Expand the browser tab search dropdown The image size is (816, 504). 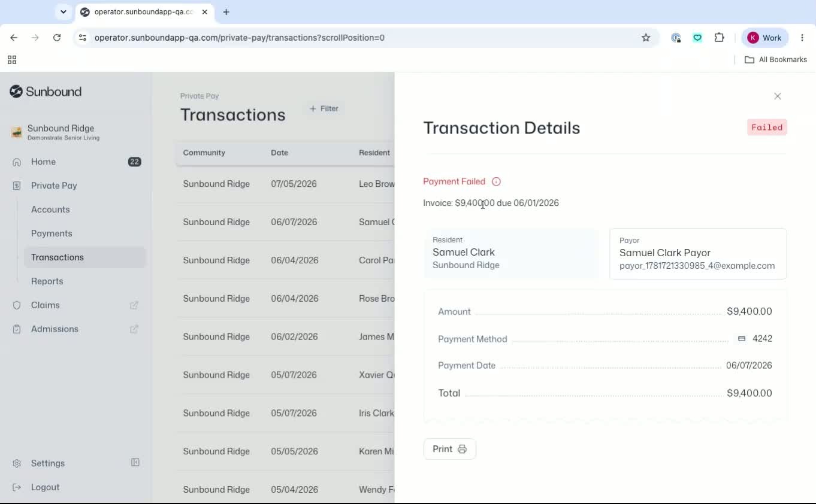(x=63, y=12)
